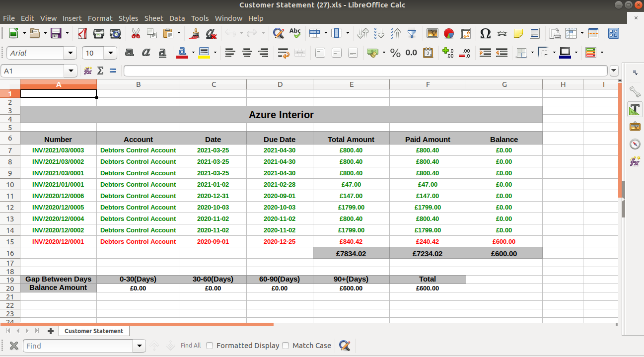Insert Hyperlink icon
This screenshot has width=644, height=357.
(502, 33)
